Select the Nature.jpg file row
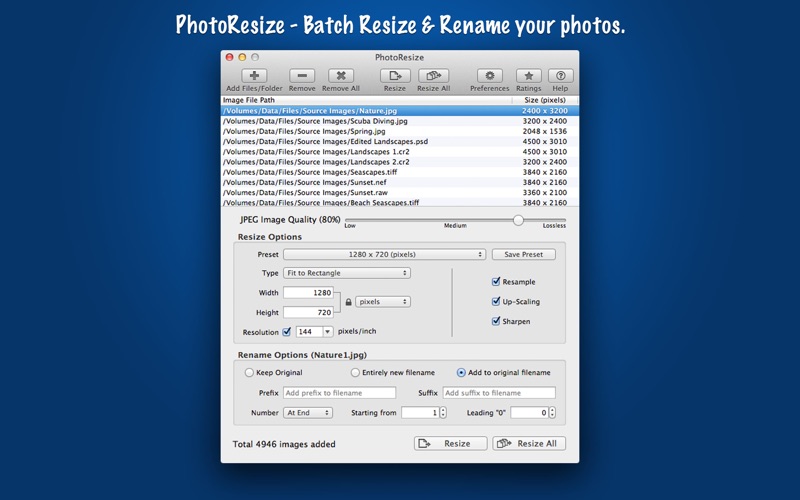The width and height of the screenshot is (800, 500). click(x=400, y=111)
